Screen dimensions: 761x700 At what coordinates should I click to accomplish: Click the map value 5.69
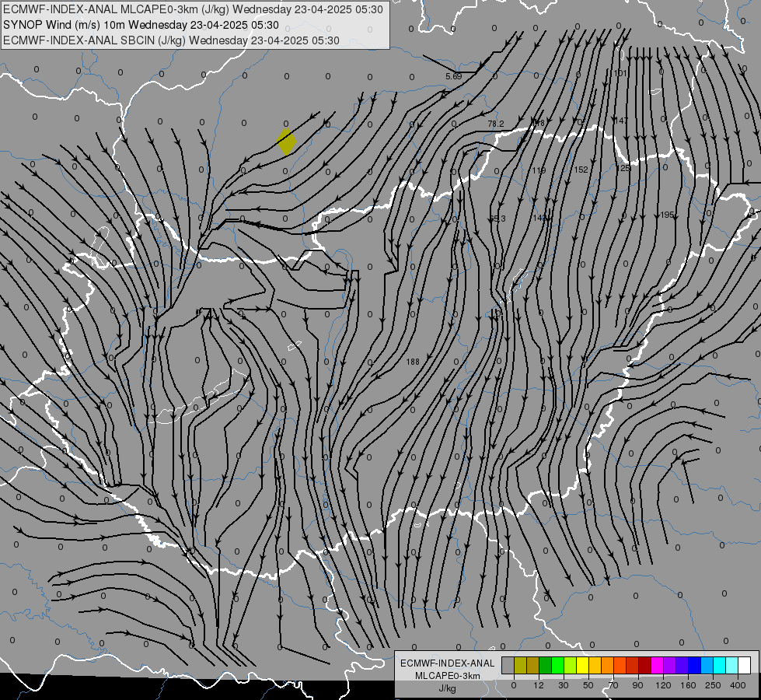coord(454,76)
